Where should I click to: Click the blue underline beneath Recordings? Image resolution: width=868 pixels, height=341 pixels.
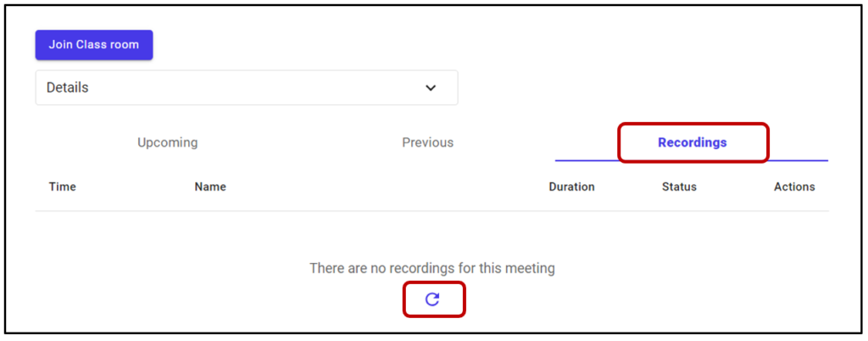click(x=692, y=160)
